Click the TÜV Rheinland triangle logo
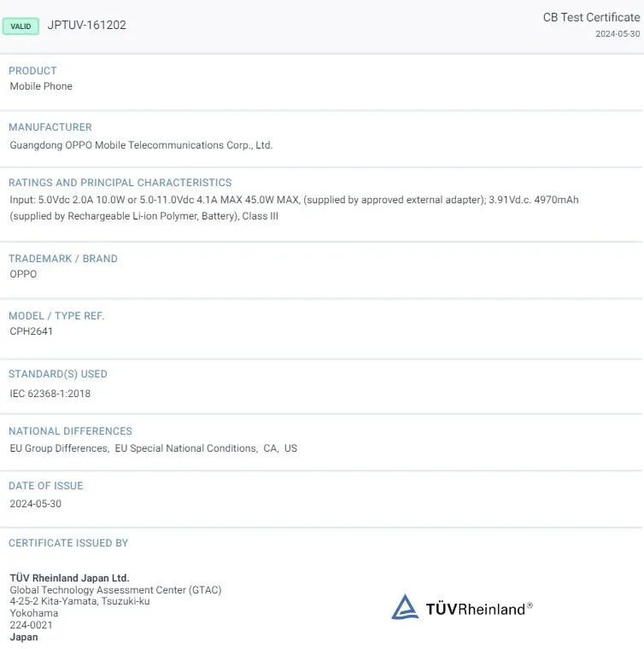 pyautogui.click(x=405, y=607)
